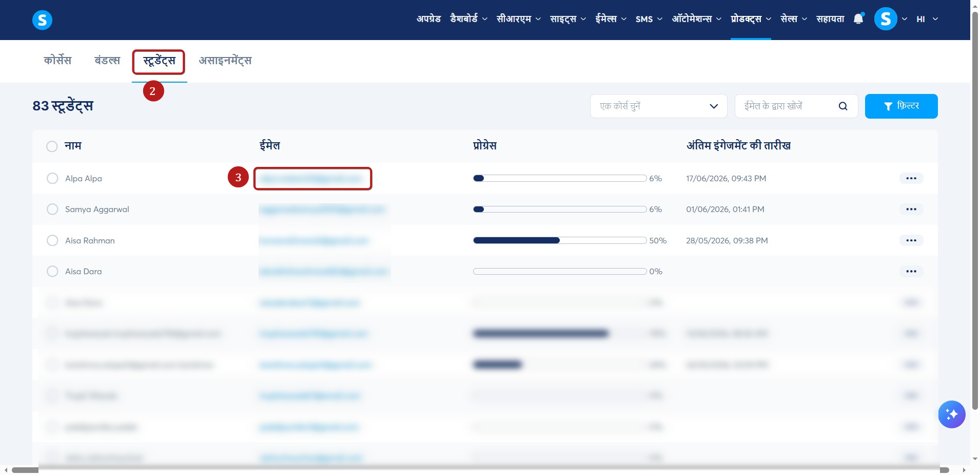Screen dimensions: 980x475
Task: Toggle the select-all students checkbox
Action: click(x=52, y=146)
